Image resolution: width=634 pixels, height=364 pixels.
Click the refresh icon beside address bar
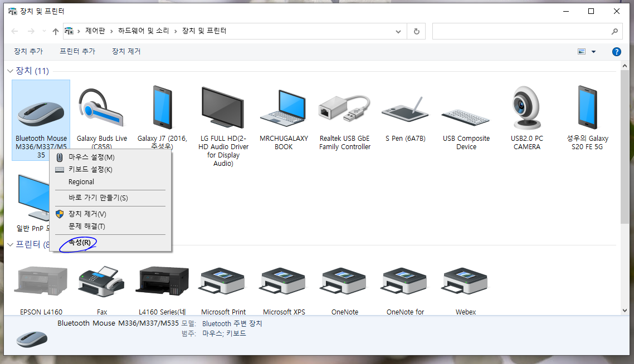(x=417, y=31)
